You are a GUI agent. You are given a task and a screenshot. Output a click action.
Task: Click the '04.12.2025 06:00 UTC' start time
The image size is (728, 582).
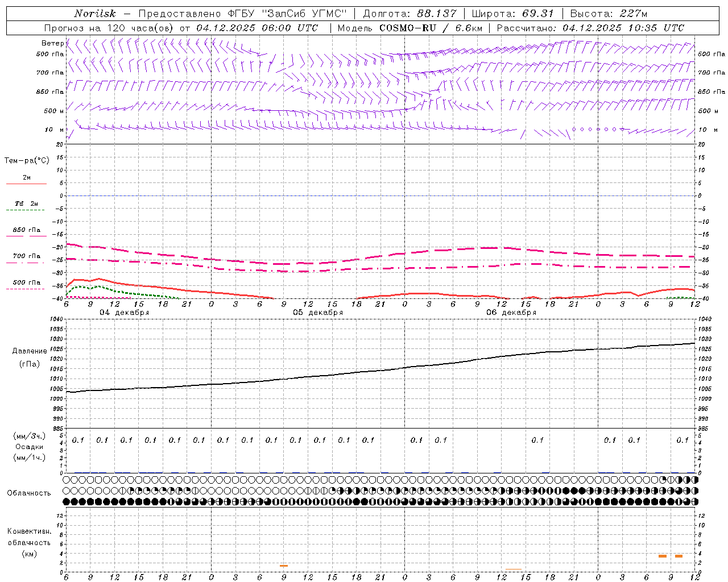point(257,28)
